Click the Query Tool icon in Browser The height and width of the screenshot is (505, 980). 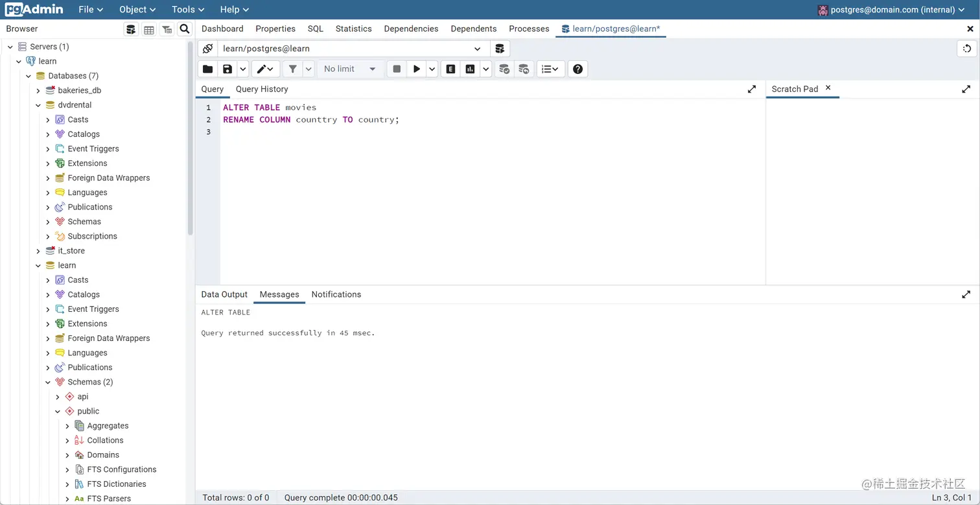(x=132, y=29)
